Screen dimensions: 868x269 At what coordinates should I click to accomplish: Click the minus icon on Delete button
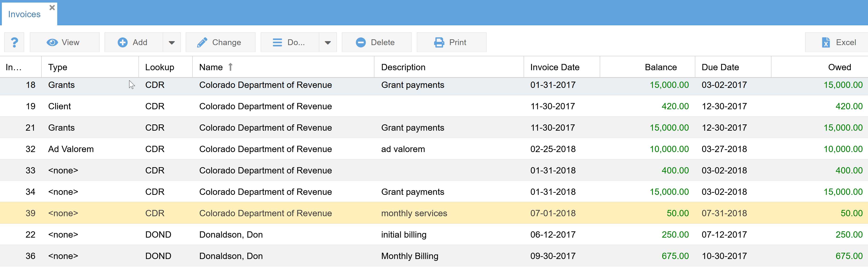[360, 42]
